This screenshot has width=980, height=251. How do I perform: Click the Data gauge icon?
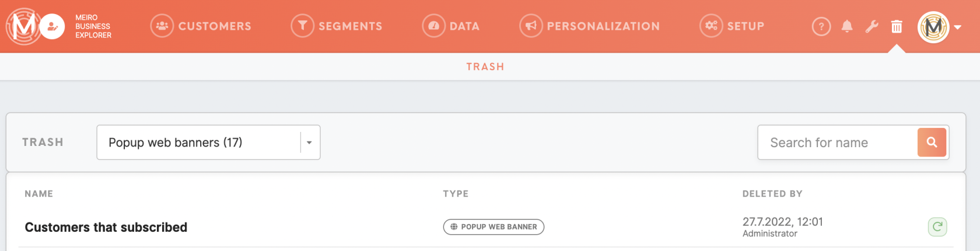pyautogui.click(x=433, y=26)
